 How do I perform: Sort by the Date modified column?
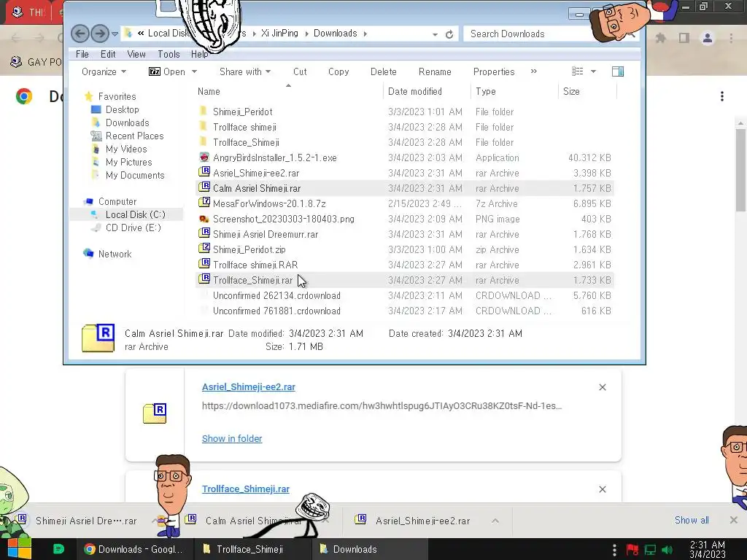point(415,91)
